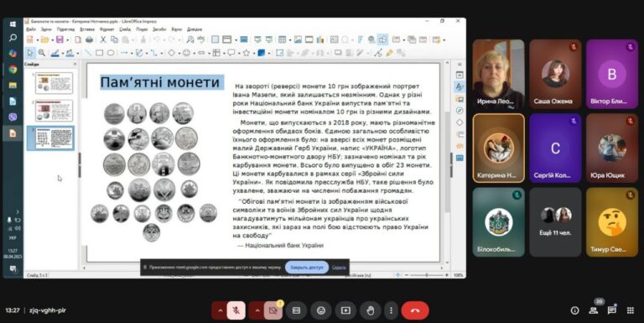Click the 'Скрыть' link in sharing bar
The height and width of the screenshot is (323, 644).
339,268
